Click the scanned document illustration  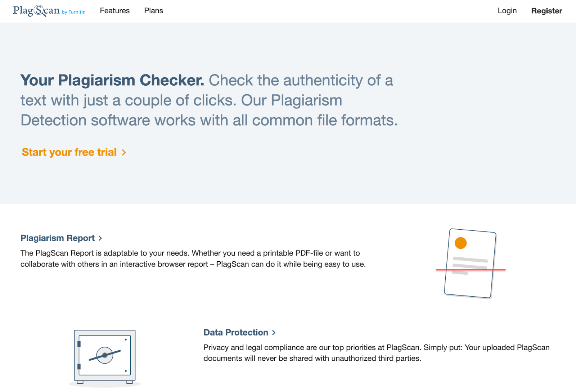click(x=470, y=263)
